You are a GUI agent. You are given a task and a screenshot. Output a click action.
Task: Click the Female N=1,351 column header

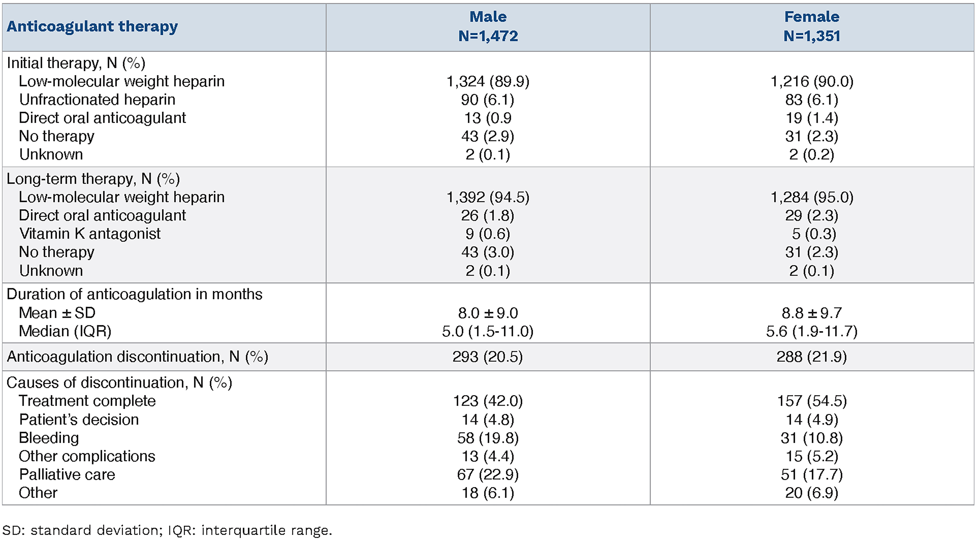pos(811,27)
